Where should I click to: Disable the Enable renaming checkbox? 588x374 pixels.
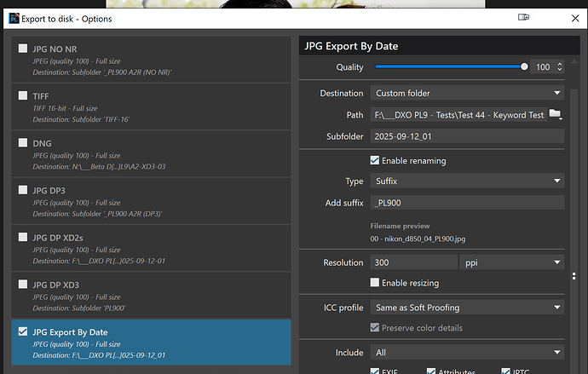tap(375, 160)
